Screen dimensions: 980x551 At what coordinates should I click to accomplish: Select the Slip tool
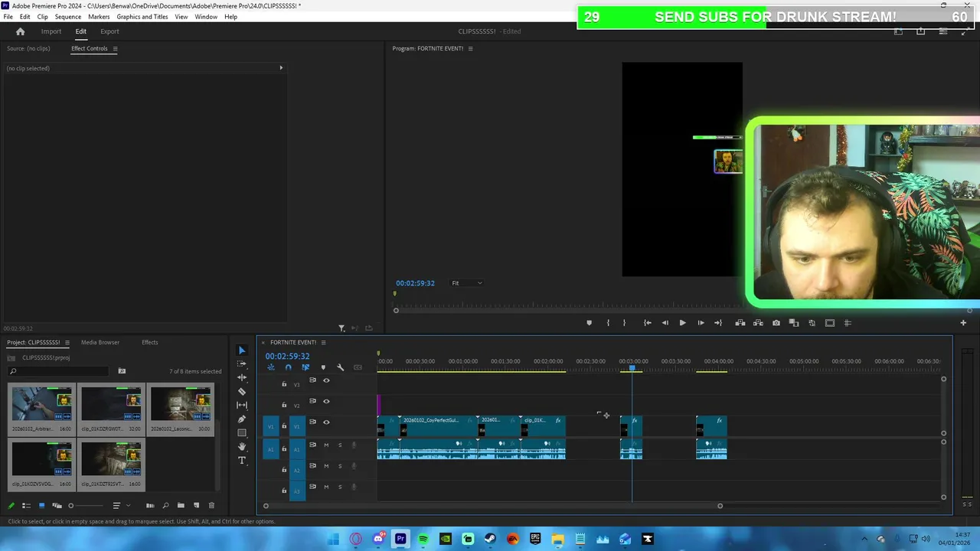point(242,406)
